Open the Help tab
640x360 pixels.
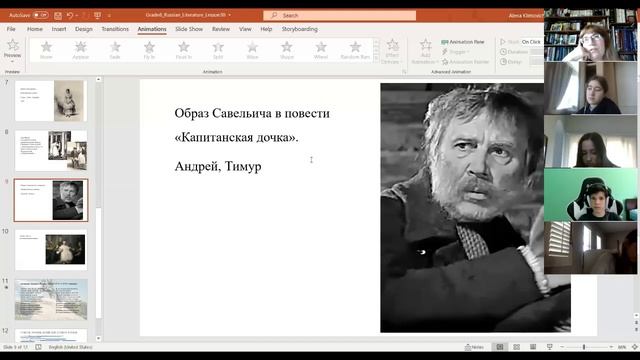point(266,29)
